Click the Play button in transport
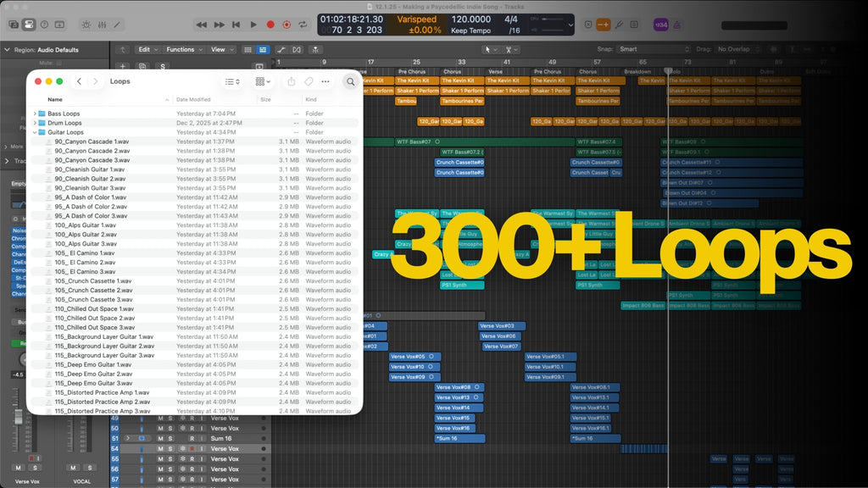Image resolution: width=868 pixels, height=488 pixels. [x=253, y=25]
